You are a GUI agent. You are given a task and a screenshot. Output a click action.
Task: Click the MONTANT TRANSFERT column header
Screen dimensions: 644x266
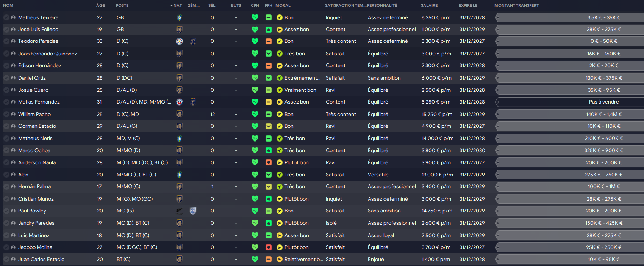point(516,5)
